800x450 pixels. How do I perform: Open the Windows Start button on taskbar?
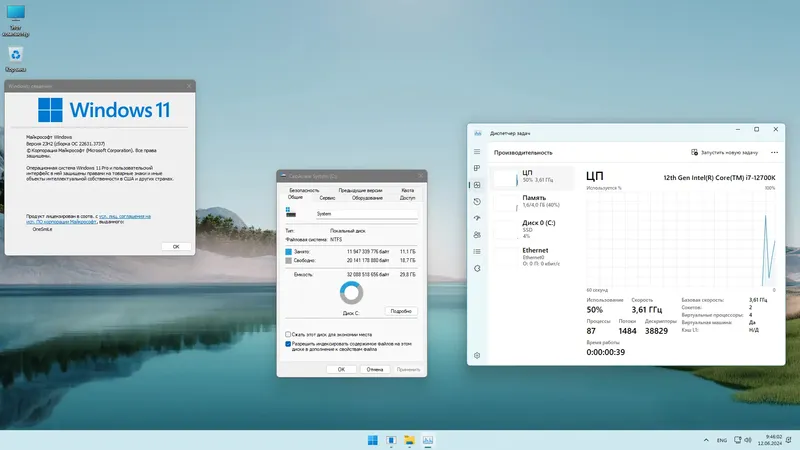373,440
